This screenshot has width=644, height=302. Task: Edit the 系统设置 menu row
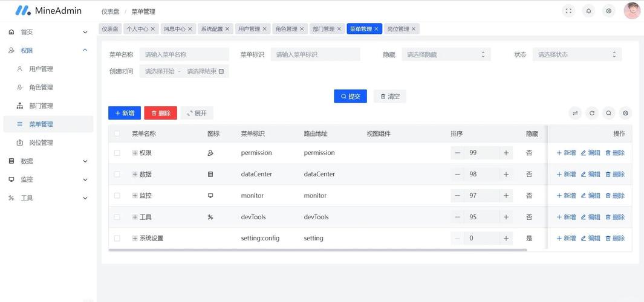pyautogui.click(x=591, y=238)
